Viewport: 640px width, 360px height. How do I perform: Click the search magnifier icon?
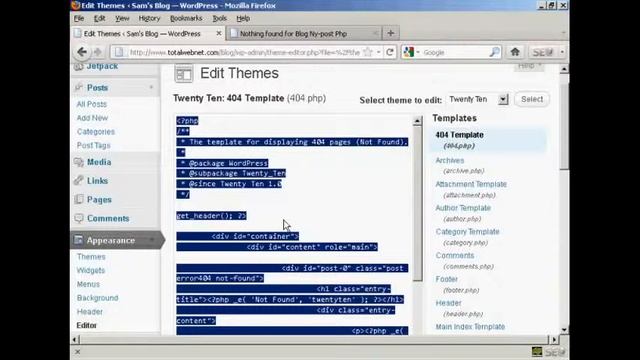tap(494, 52)
